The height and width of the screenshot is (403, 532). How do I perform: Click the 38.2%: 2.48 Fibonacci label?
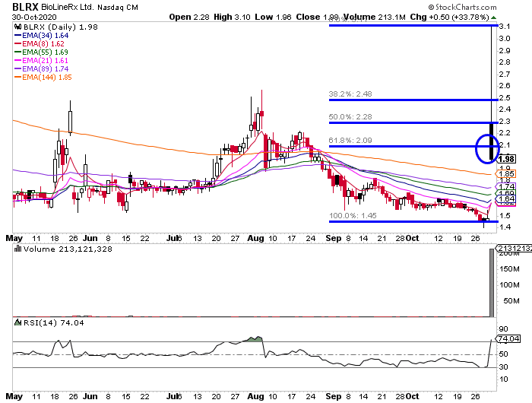click(350, 94)
